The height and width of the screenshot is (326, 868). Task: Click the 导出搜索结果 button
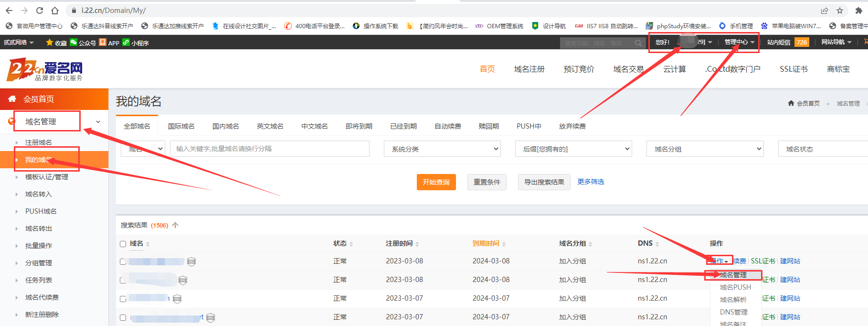coord(544,182)
